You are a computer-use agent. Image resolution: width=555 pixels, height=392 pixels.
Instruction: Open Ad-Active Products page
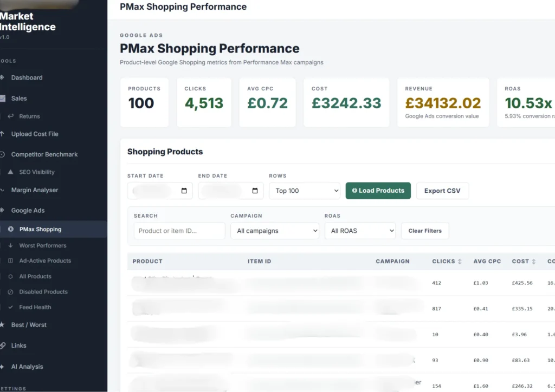pos(45,261)
